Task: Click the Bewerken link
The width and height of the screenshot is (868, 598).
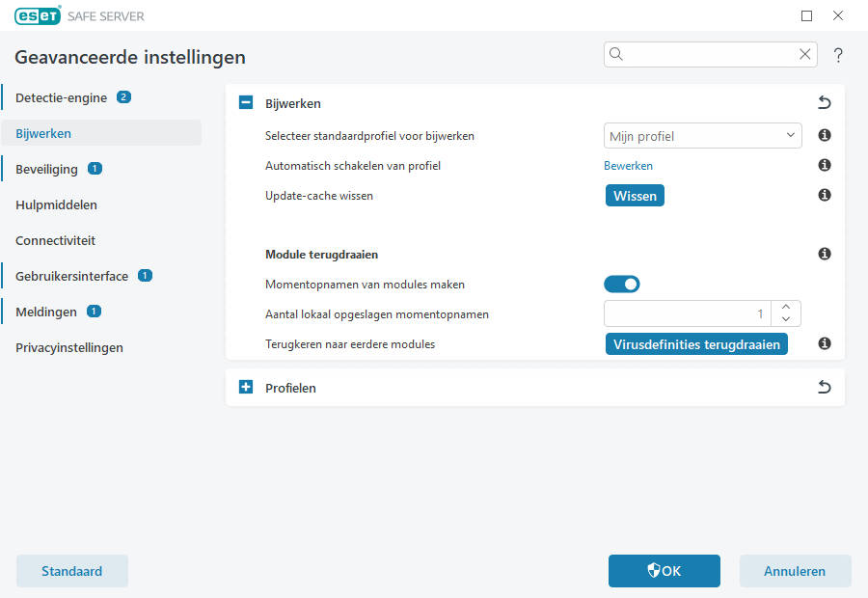Action: tap(628, 166)
